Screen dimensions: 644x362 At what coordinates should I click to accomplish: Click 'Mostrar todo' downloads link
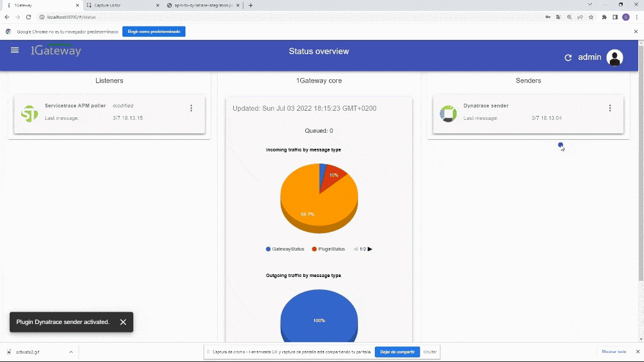614,352
